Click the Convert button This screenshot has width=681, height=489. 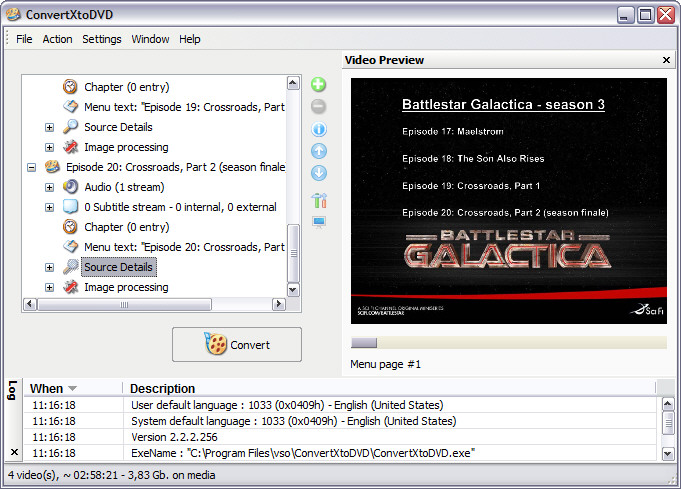pyautogui.click(x=237, y=344)
